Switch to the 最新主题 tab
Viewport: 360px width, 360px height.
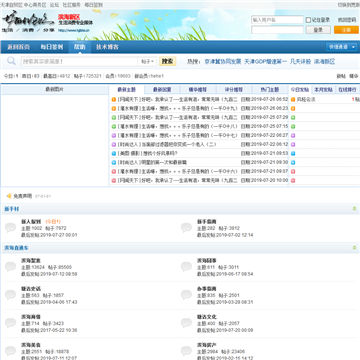[127, 90]
